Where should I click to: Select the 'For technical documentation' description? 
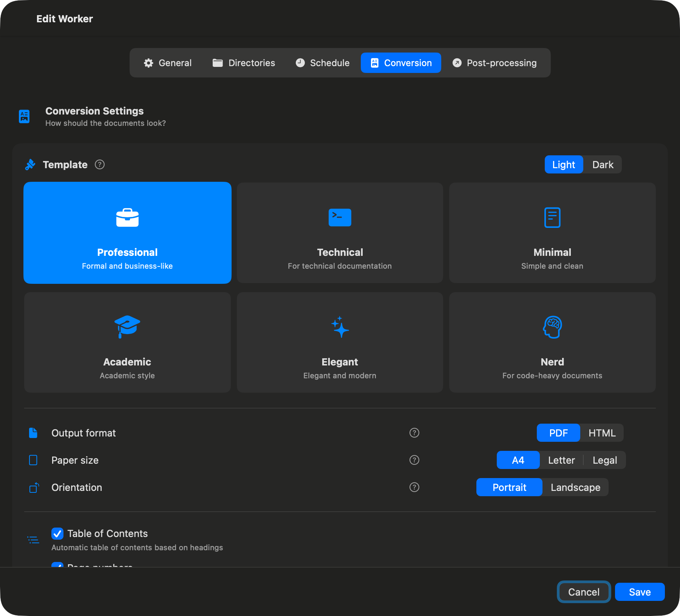340,266
